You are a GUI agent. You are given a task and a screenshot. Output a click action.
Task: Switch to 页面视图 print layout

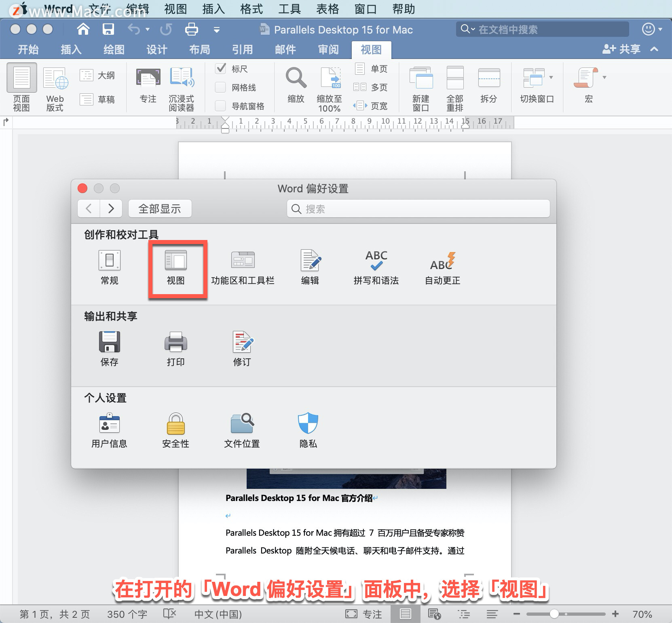click(x=21, y=88)
